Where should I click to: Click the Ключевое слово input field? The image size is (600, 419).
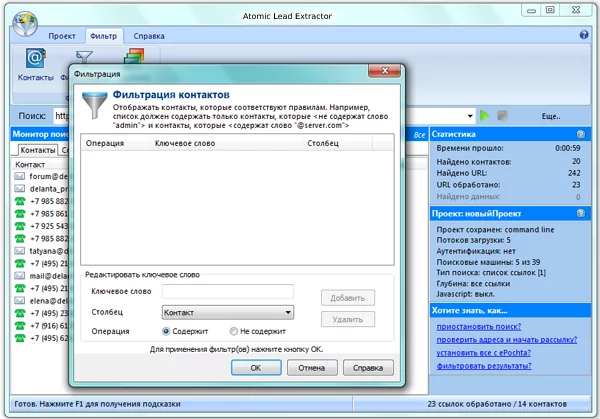[x=228, y=291]
